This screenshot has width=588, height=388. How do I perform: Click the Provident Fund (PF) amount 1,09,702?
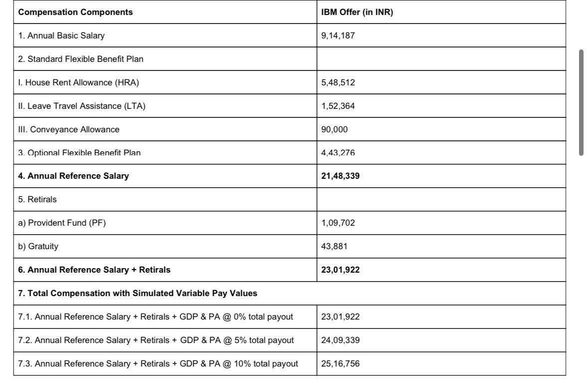point(338,223)
